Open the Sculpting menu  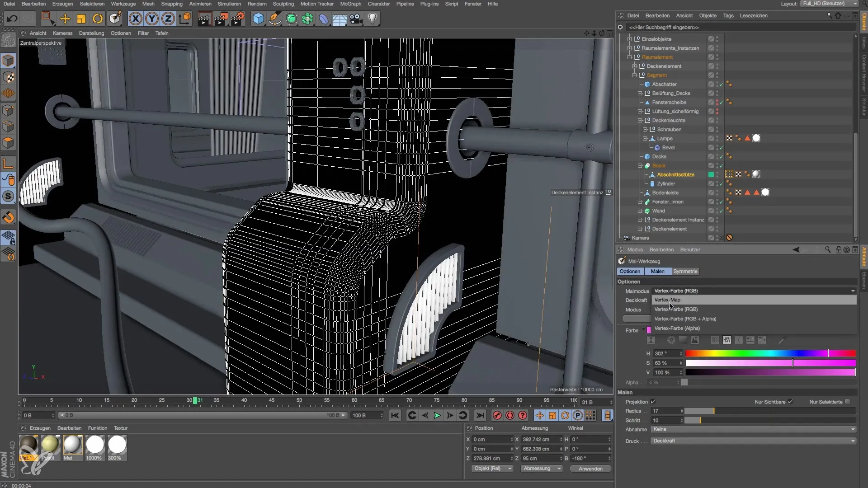283,4
